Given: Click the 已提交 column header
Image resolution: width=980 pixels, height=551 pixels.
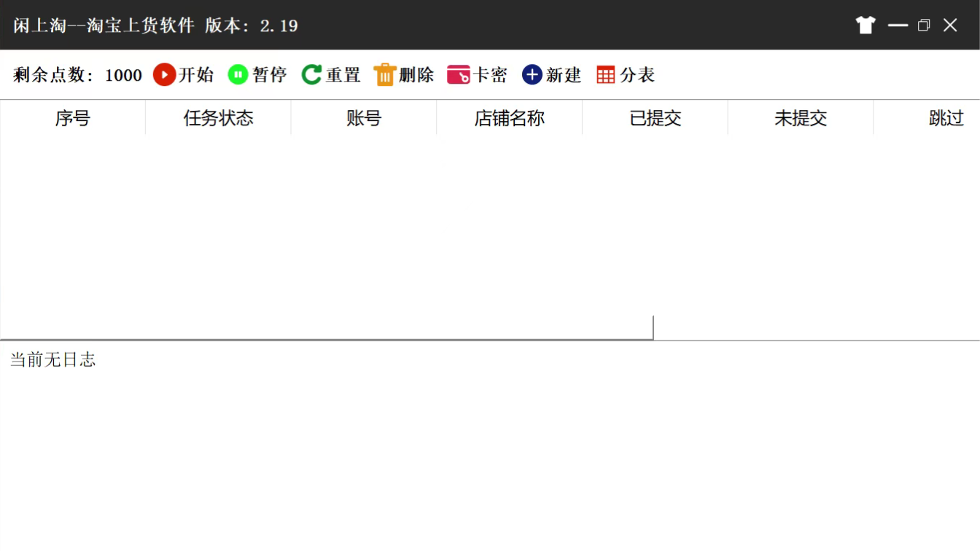Looking at the screenshot, I should point(655,118).
